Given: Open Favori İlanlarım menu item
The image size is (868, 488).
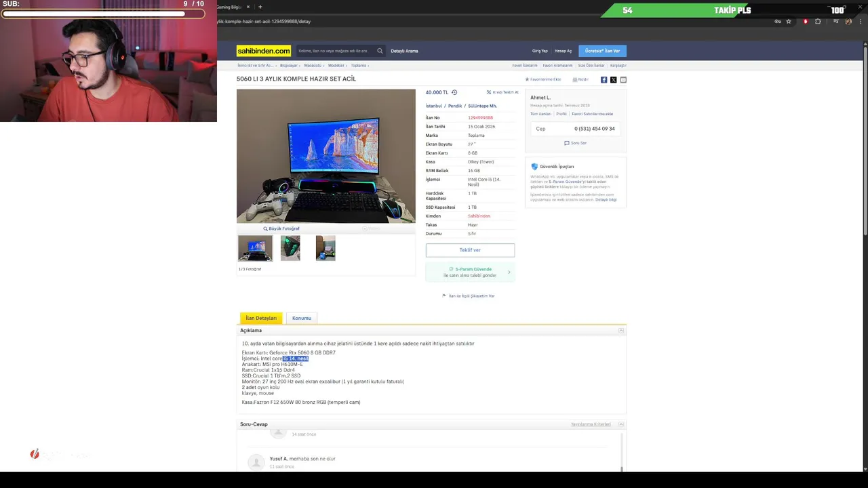Looking at the screenshot, I should click(525, 66).
